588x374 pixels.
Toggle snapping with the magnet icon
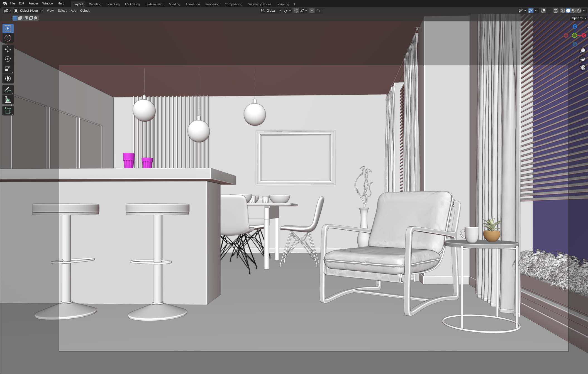pyautogui.click(x=296, y=11)
